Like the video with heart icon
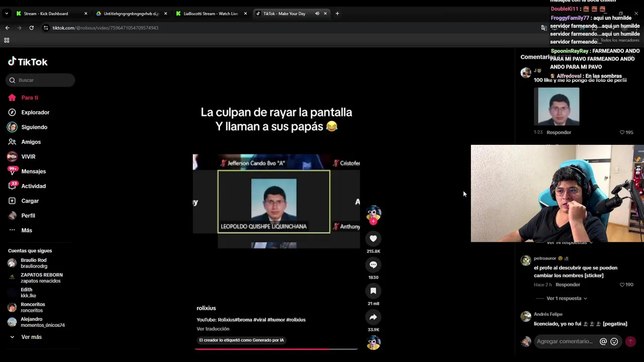644x362 pixels. coord(373,239)
